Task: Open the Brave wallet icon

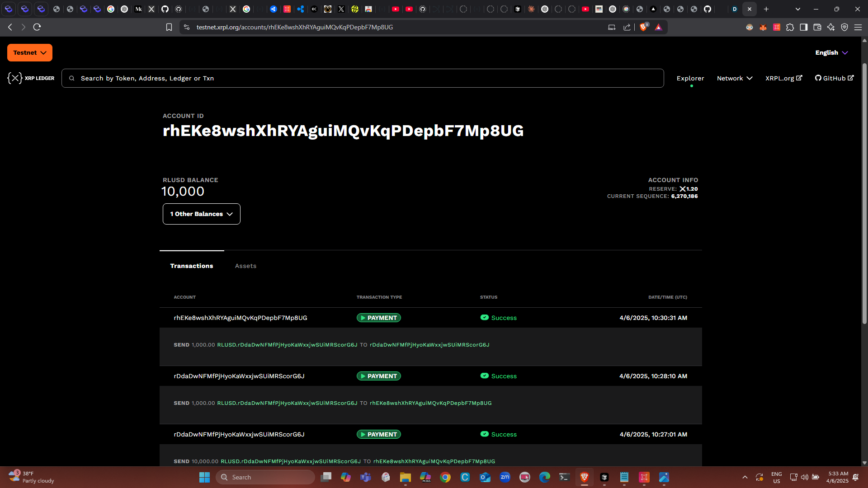Action: [817, 27]
